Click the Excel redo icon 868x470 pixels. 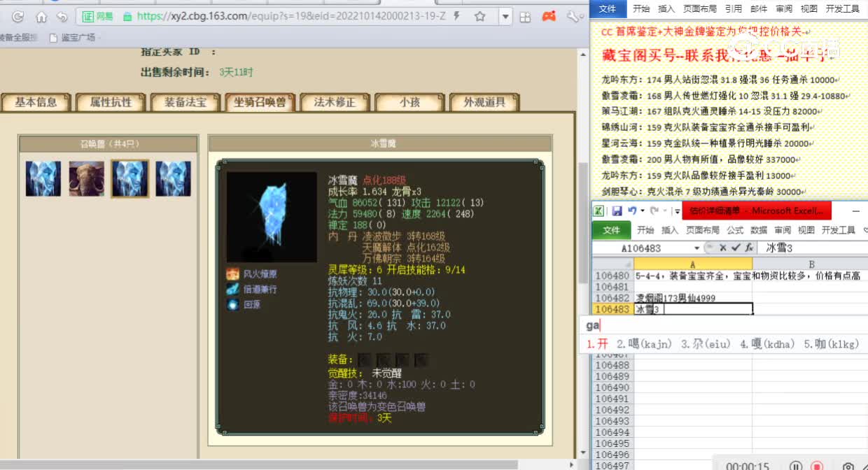pyautogui.click(x=654, y=211)
